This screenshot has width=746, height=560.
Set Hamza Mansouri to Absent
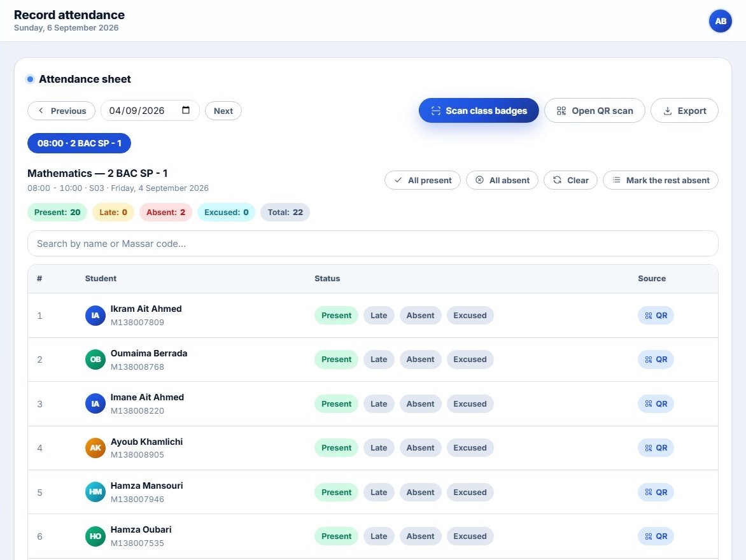(x=420, y=493)
